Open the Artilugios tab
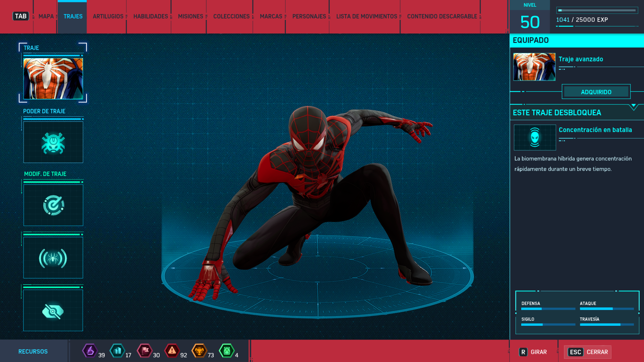This screenshot has width=644, height=362. click(x=108, y=16)
